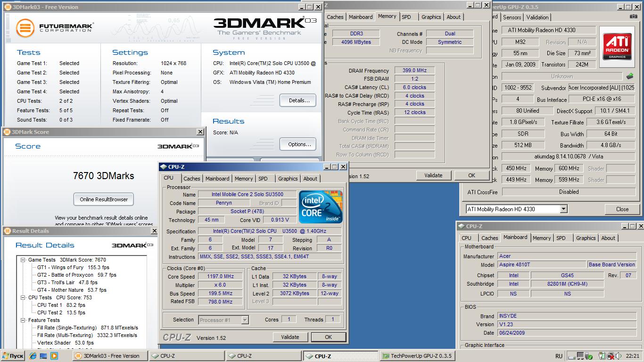The width and height of the screenshot is (644, 362).
Task: Collapse the Feature Tests tree node
Action: point(22,320)
